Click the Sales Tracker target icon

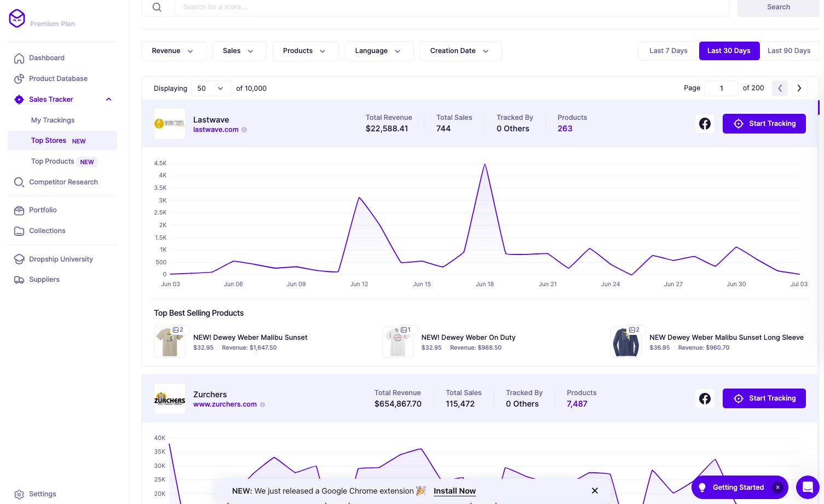pos(19,99)
